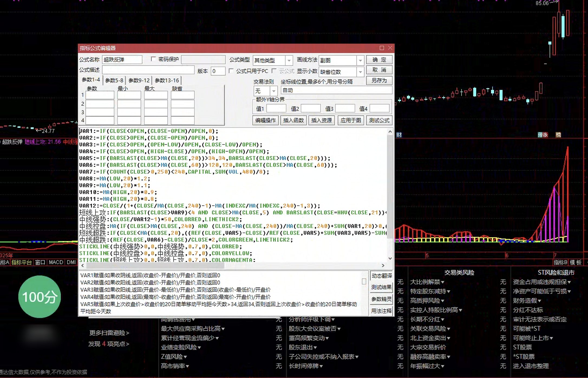Viewport: 588px width, 378px height.
Task: Click the 版本 input field
Action: (x=218, y=71)
